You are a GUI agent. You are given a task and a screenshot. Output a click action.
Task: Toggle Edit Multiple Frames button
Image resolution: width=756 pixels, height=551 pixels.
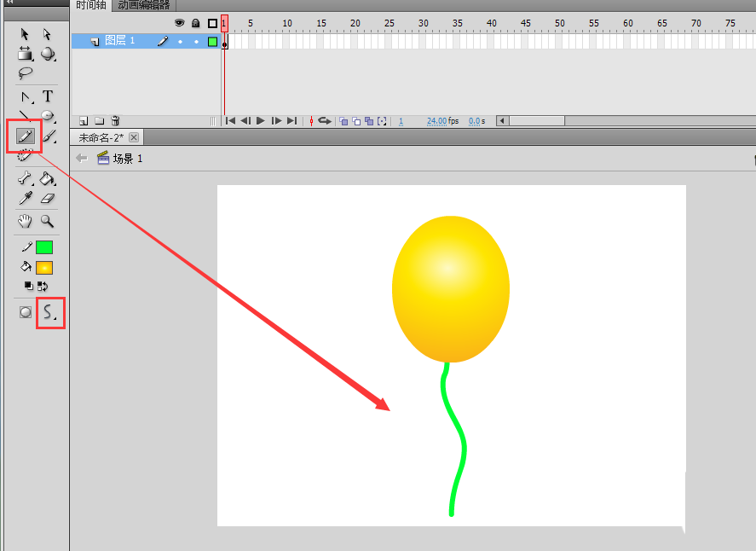(x=369, y=121)
